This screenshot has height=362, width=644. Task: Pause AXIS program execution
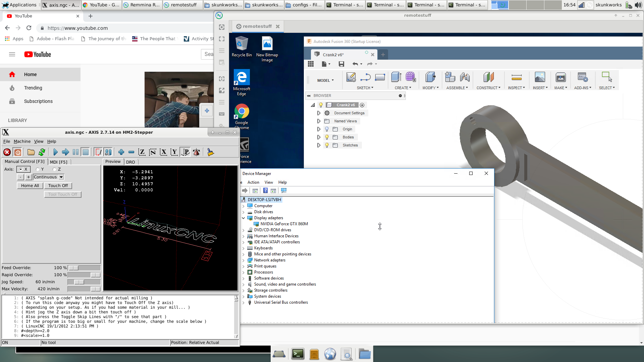75,152
